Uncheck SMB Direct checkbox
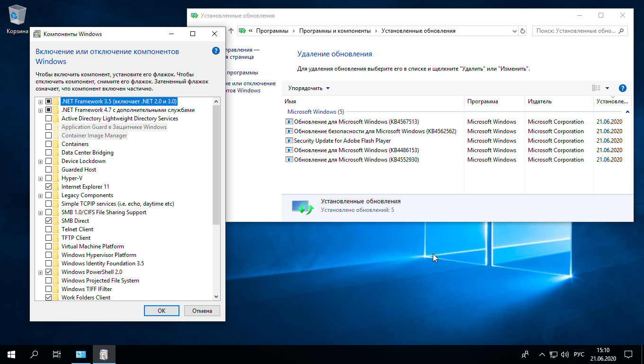 pos(48,221)
